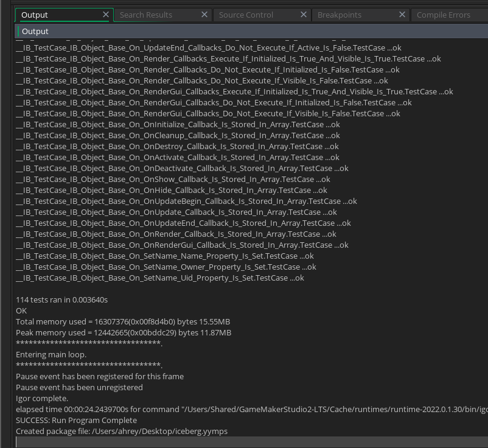This screenshot has height=448, width=488.
Task: Click On_Render_Callbacks_Do_Not_Execute_If_Initialized_Is_False line
Action: 207,70
